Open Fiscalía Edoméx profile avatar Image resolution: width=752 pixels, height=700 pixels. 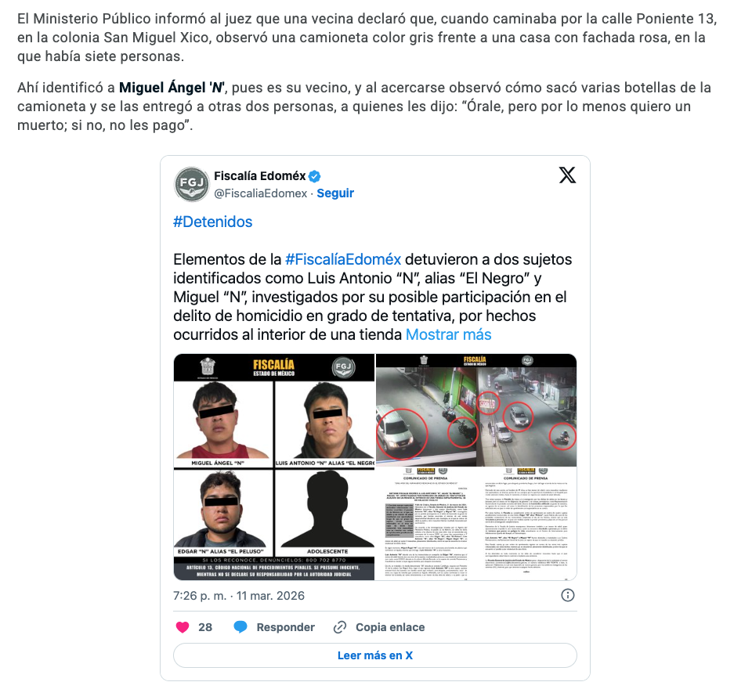pos(191,184)
